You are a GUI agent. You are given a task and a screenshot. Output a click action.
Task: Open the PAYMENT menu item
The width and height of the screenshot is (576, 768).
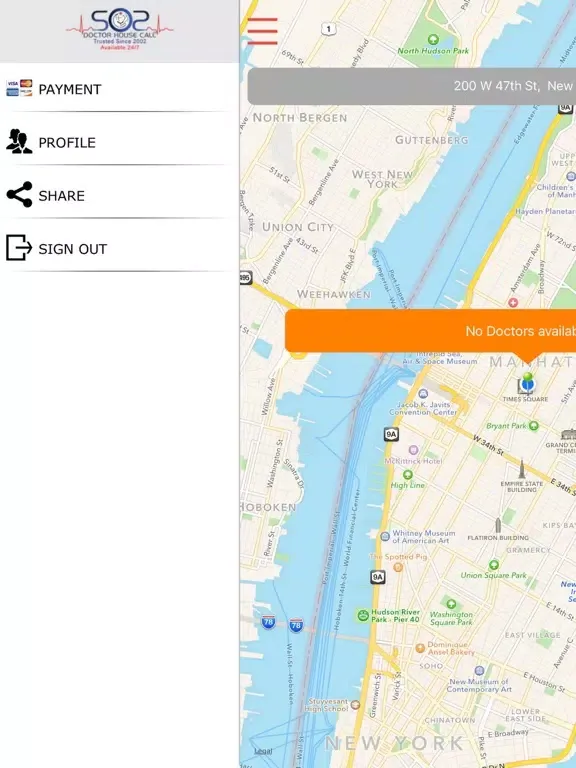pos(120,89)
